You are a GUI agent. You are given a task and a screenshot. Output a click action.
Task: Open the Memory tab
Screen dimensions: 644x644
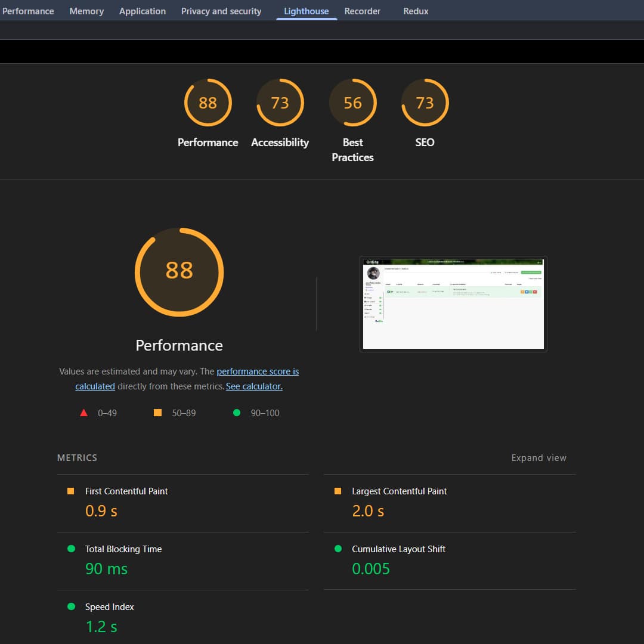[86, 11]
